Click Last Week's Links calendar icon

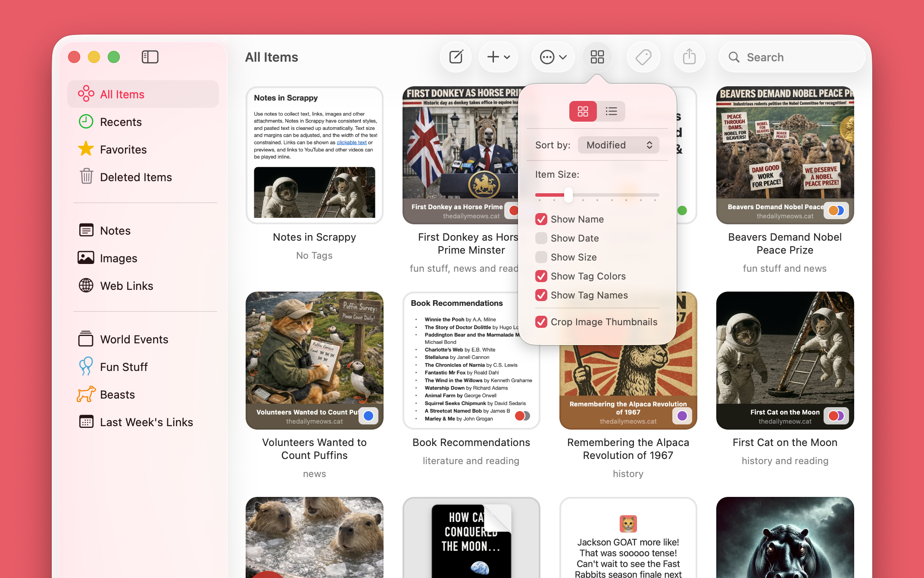[86, 422]
